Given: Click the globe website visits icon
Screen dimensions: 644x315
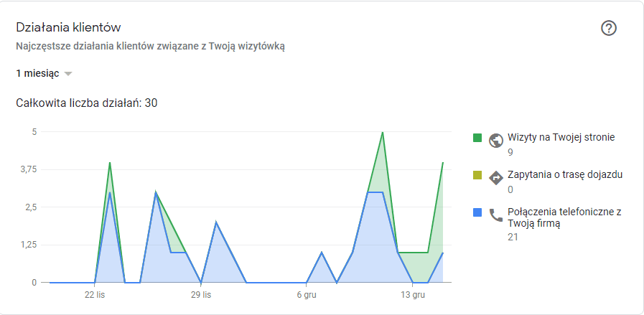Looking at the screenshot, I should [496, 141].
